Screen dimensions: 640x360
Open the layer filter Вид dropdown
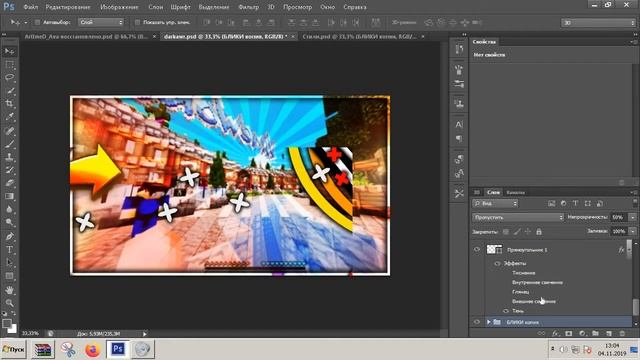pos(495,203)
